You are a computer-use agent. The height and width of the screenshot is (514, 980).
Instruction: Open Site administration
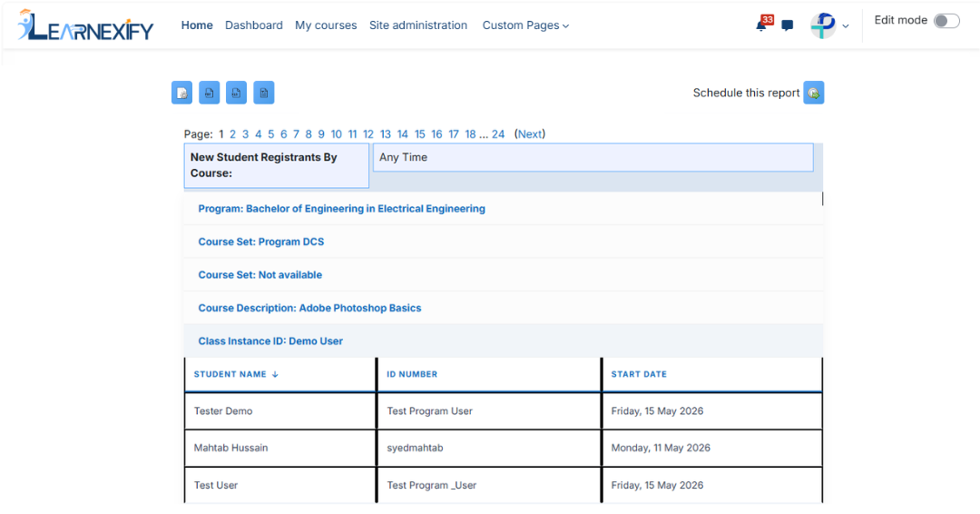pos(418,25)
